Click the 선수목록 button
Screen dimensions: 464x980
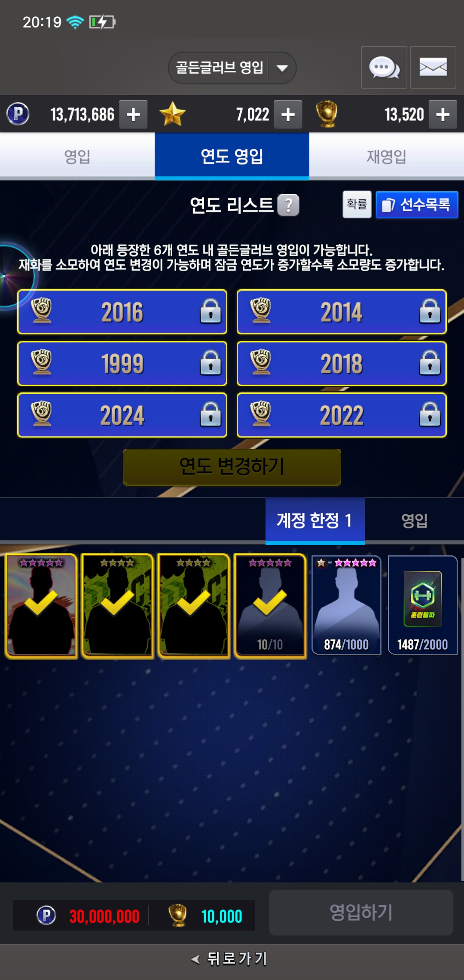417,205
